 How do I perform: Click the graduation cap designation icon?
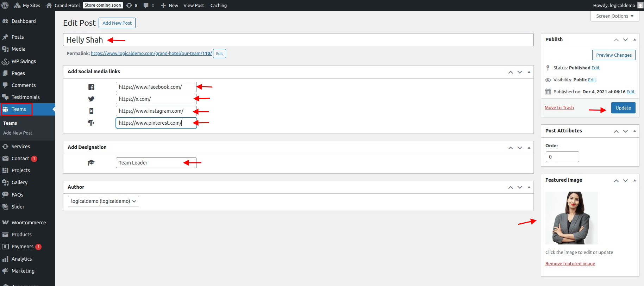[x=91, y=163]
